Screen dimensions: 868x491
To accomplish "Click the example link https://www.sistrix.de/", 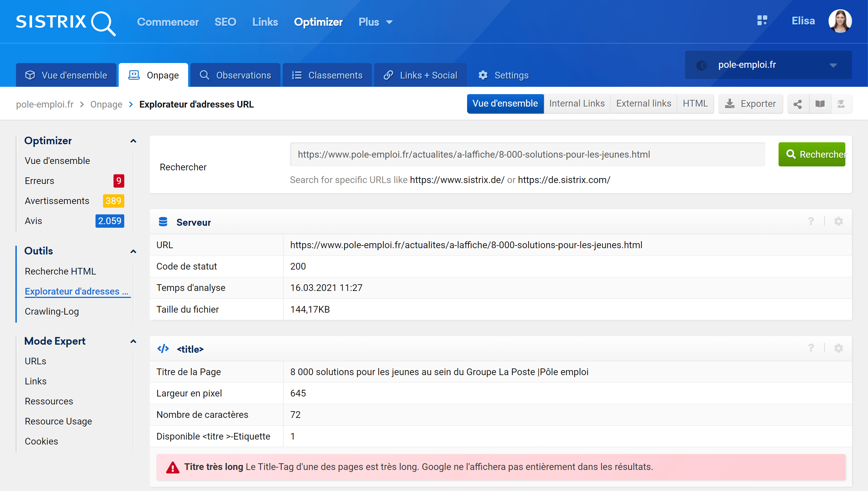I will click(457, 180).
